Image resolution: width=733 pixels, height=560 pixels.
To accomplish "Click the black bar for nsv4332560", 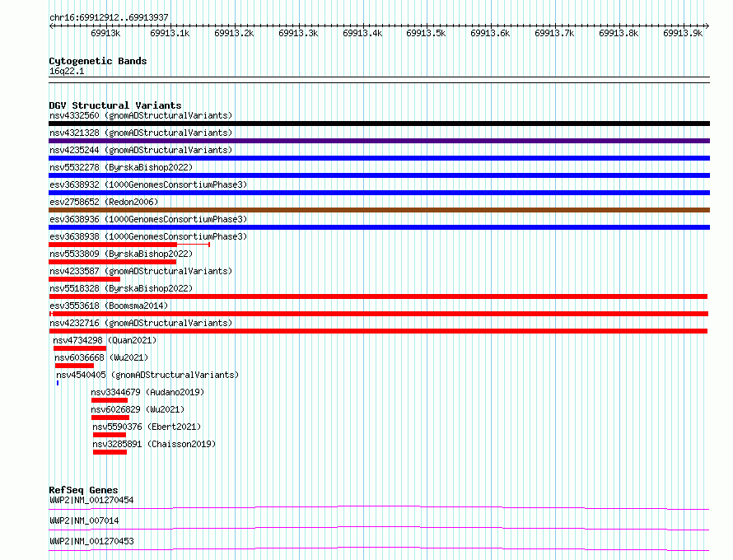I will [x=379, y=124].
